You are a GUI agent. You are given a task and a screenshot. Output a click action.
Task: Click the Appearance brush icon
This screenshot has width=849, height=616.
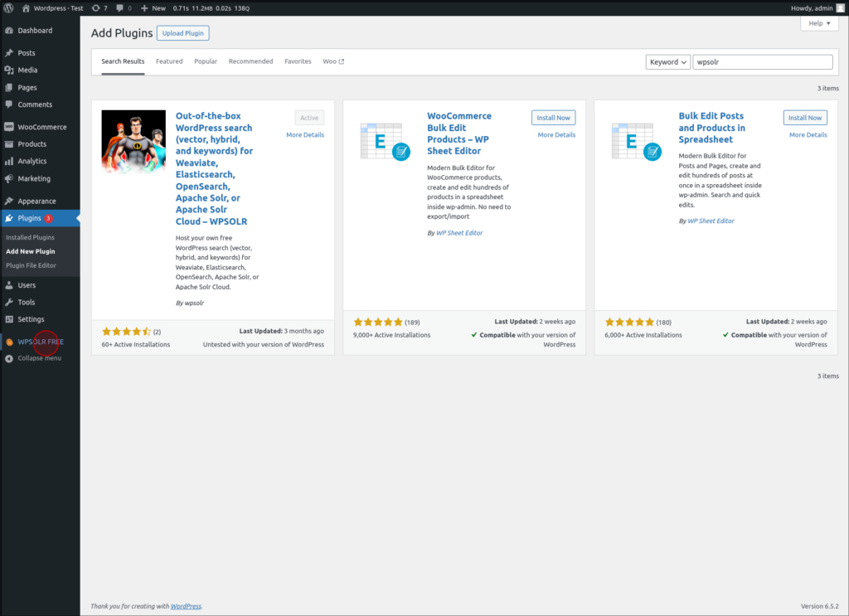[x=8, y=201]
